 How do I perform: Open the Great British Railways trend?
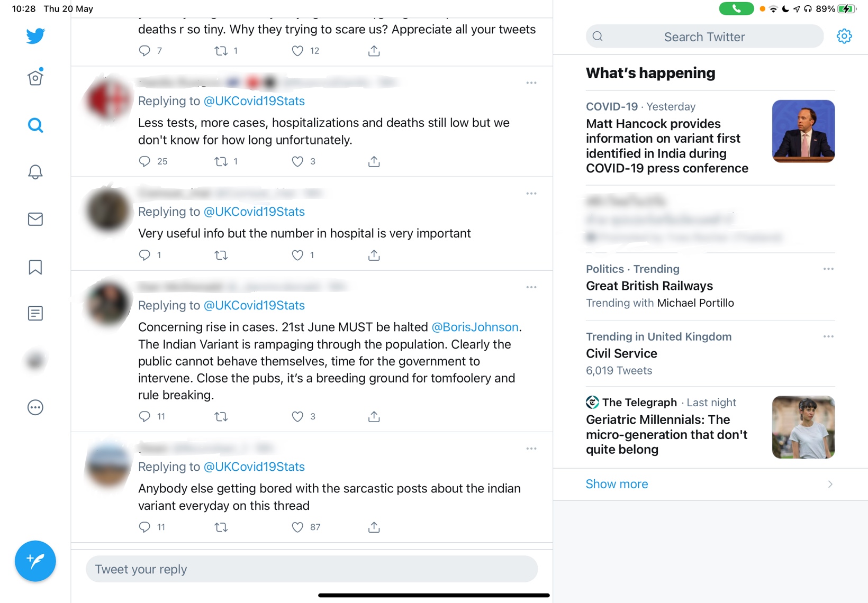tap(710, 286)
